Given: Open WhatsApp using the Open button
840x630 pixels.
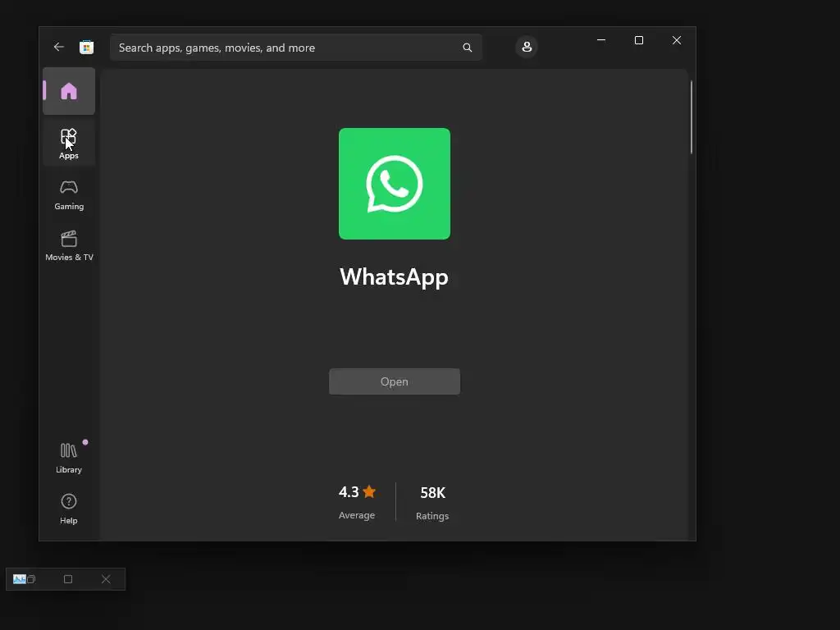Looking at the screenshot, I should point(395,381).
